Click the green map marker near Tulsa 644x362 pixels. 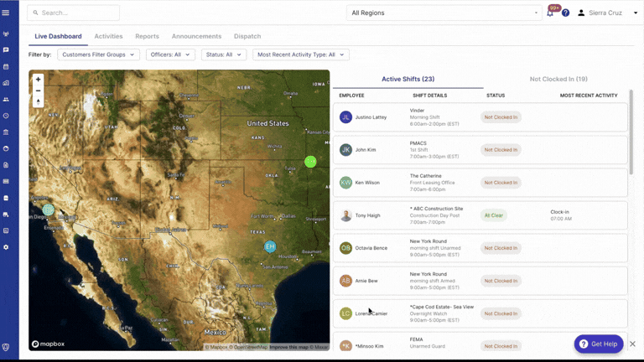(x=310, y=161)
